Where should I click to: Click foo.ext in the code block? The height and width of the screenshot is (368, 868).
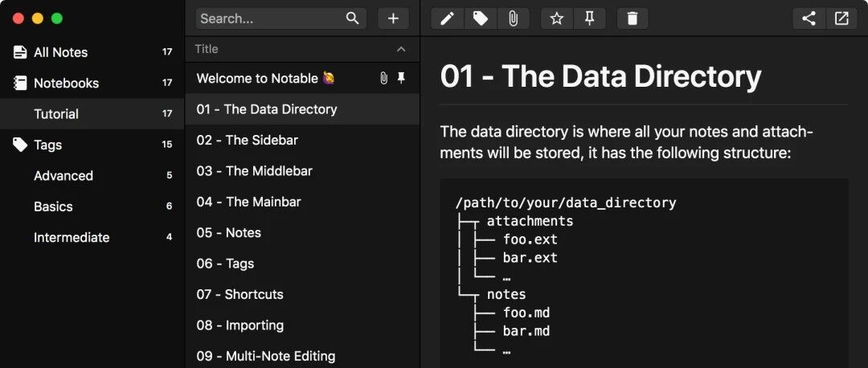[530, 239]
